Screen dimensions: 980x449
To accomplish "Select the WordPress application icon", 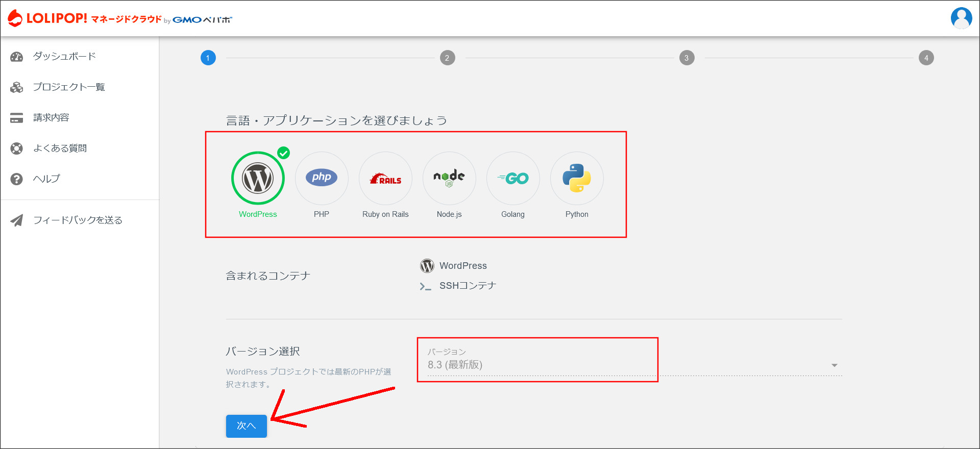I will click(258, 178).
